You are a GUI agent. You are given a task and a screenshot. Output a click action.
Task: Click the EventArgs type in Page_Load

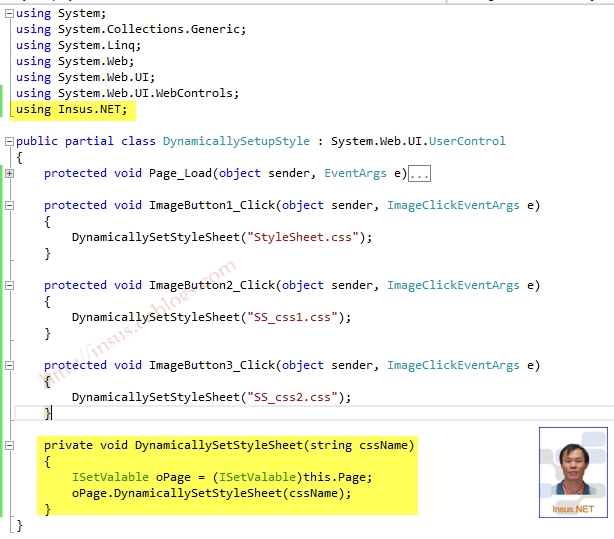coord(355,173)
